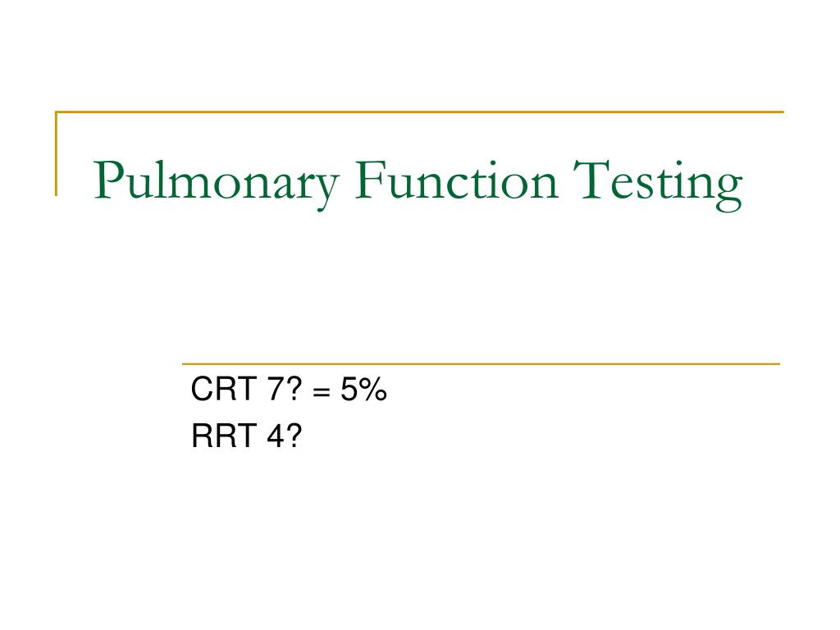Click the gold vertical bar left of title
This screenshot has height=630, width=840.
pos(57,153)
